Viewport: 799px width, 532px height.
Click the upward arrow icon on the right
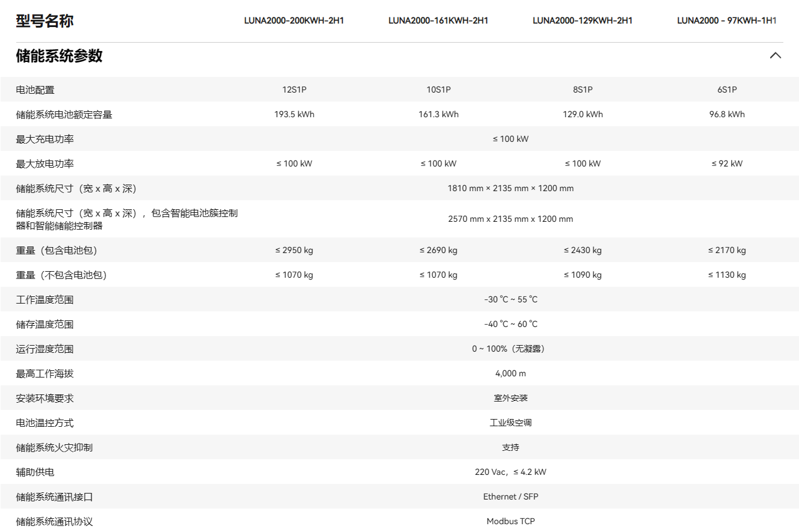[x=774, y=55]
